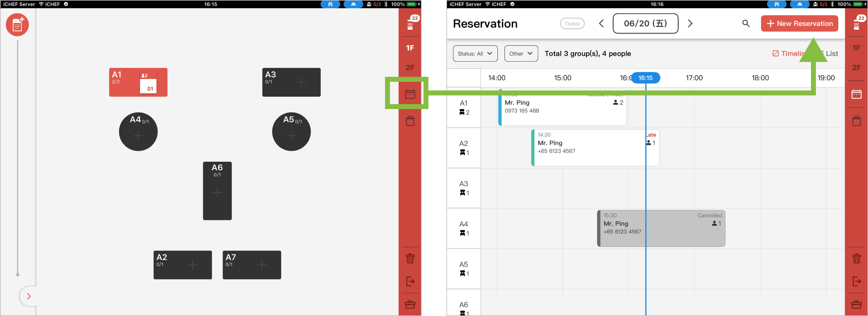Switch to 1F floor in left sidebar
The height and width of the screenshot is (316, 868).
(410, 48)
